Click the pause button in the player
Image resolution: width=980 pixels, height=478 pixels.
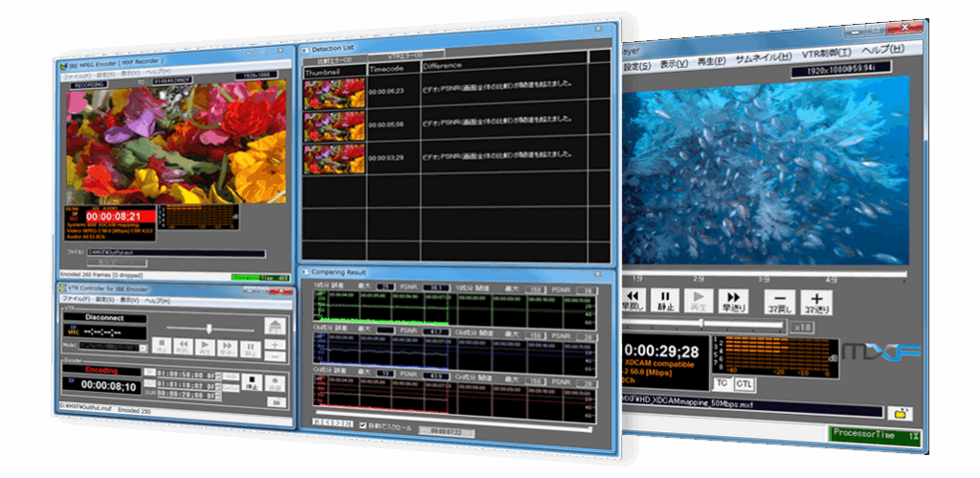click(663, 301)
